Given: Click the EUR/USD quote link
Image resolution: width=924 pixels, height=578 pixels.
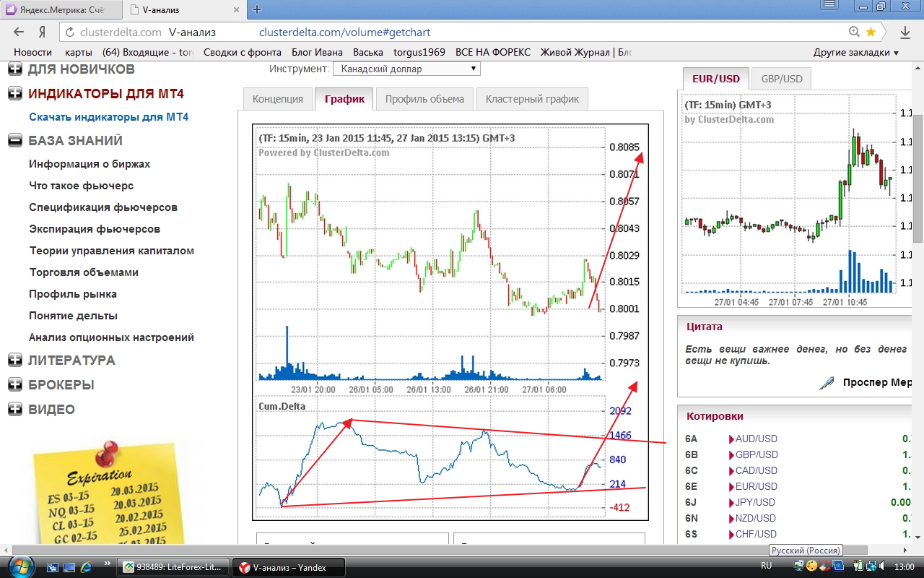Looking at the screenshot, I should point(756,486).
